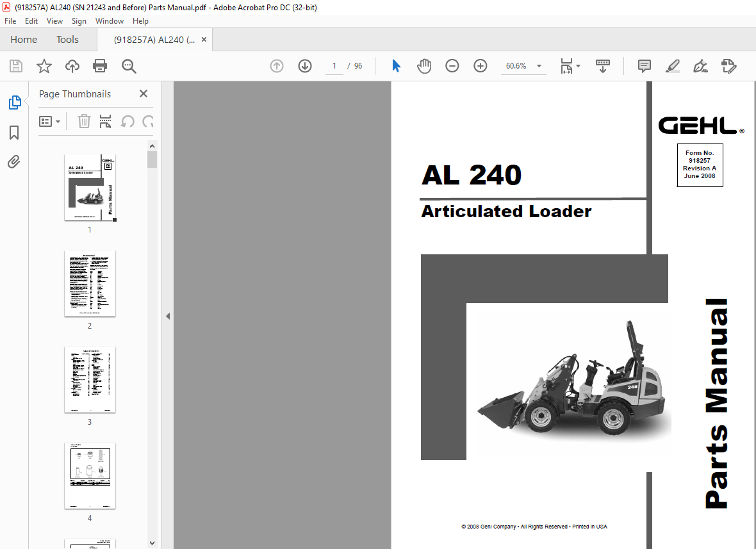Open the Page Thumbnails sidebar icon
Viewport: 756px width, 549px height.
[15, 102]
